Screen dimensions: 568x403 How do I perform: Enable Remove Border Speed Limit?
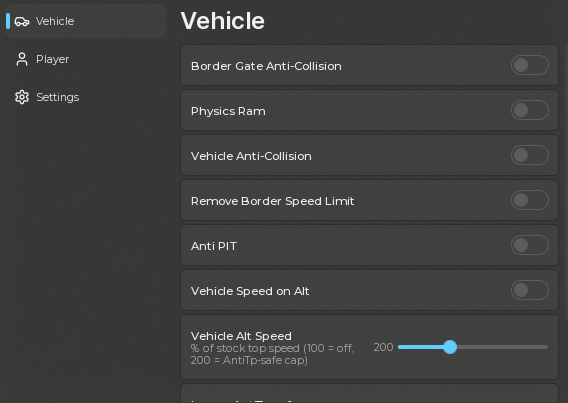(x=530, y=200)
